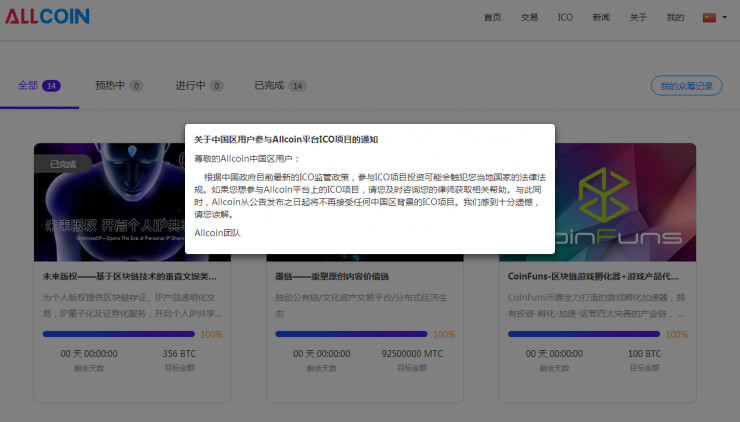Open the 新闻 news menu item
Screen dimensions: 740x422
click(601, 17)
